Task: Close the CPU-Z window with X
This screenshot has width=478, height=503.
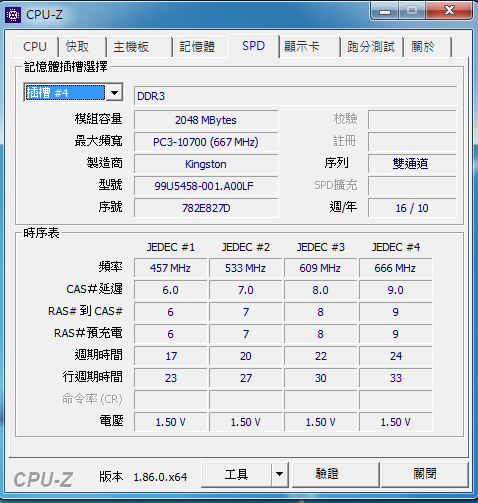Action: pos(449,11)
